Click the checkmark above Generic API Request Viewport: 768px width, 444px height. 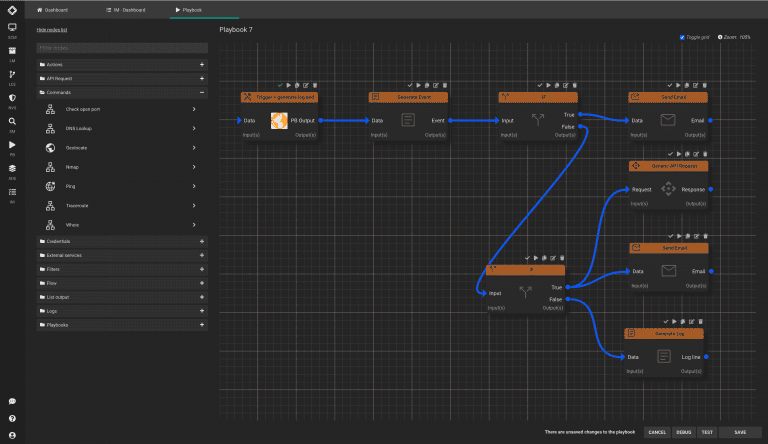pos(670,154)
